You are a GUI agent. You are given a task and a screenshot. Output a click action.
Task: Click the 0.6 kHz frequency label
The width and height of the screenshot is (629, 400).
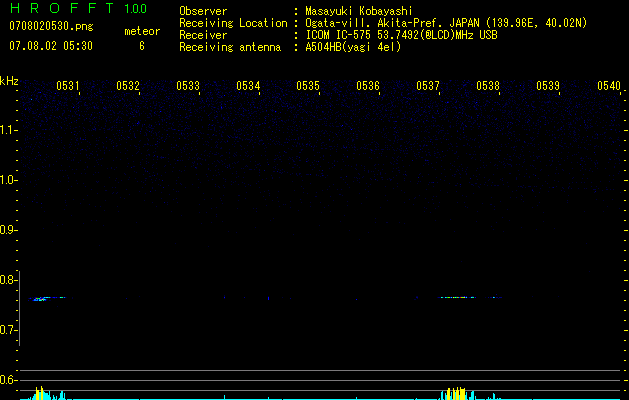[x=8, y=380]
